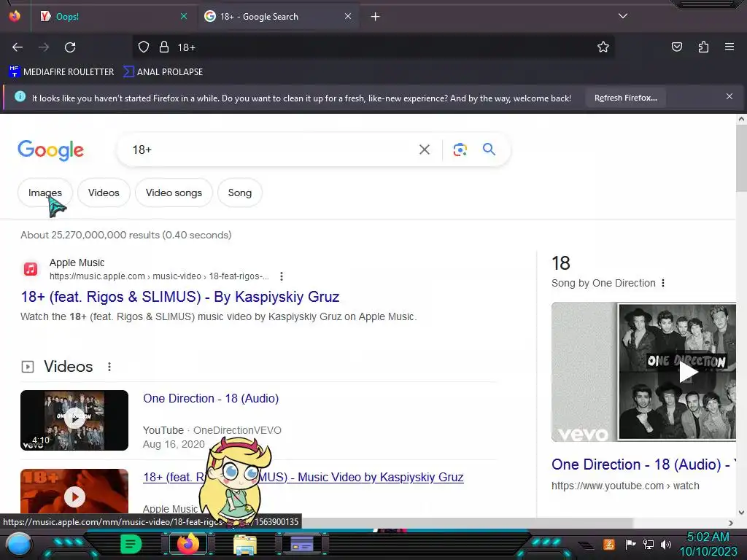Select the 18+ - Google Search tab
This screenshot has height=560, width=747.
pyautogui.click(x=279, y=17)
